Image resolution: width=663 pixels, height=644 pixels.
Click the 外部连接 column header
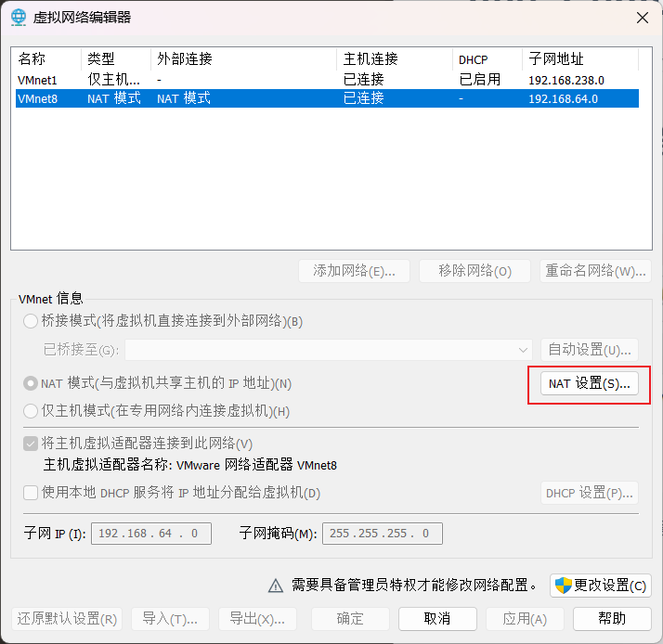[x=243, y=58]
